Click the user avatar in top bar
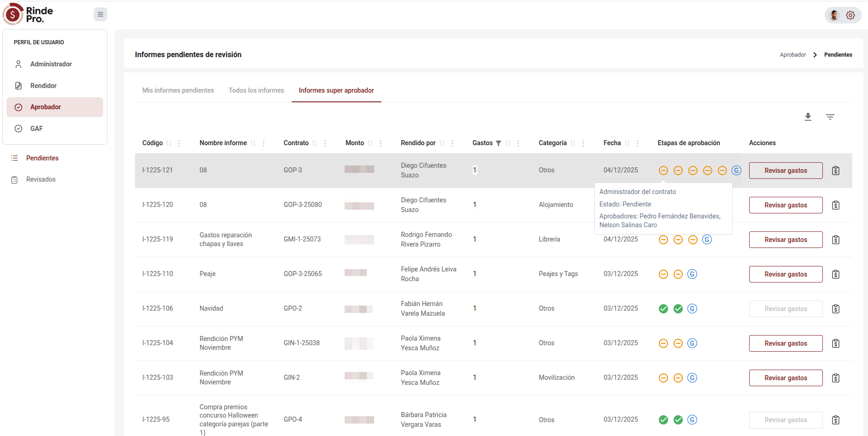Image resolution: width=868 pixels, height=436 pixels. [x=834, y=15]
